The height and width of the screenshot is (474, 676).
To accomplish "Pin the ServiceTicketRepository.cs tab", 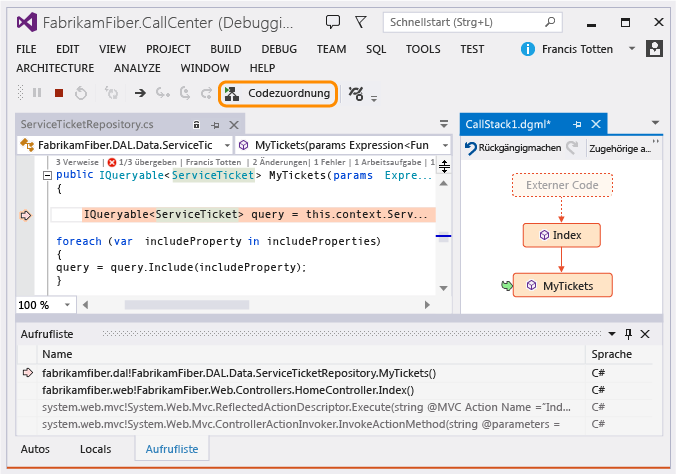I will pos(215,125).
